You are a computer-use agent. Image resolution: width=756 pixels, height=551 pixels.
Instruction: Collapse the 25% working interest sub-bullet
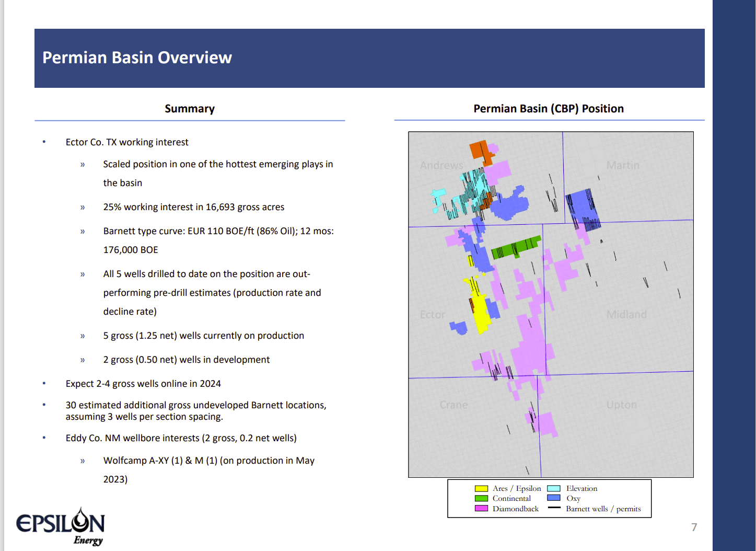(x=193, y=206)
